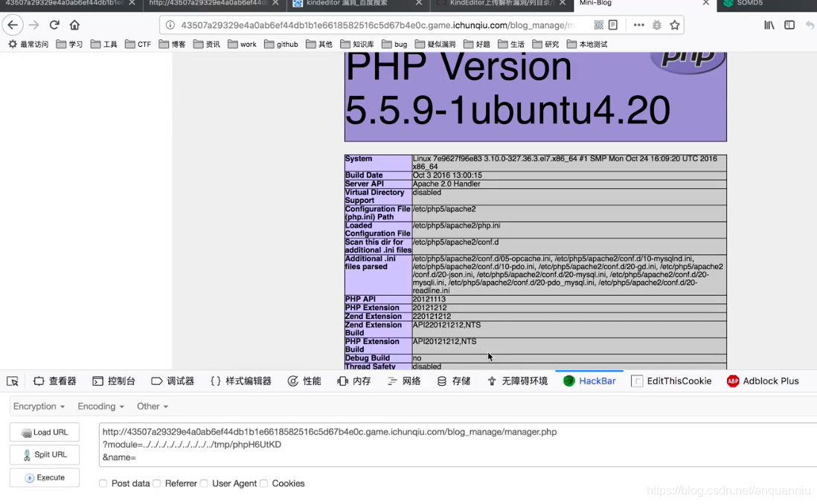
Task: Click the browser address bar URL
Action: point(377,25)
